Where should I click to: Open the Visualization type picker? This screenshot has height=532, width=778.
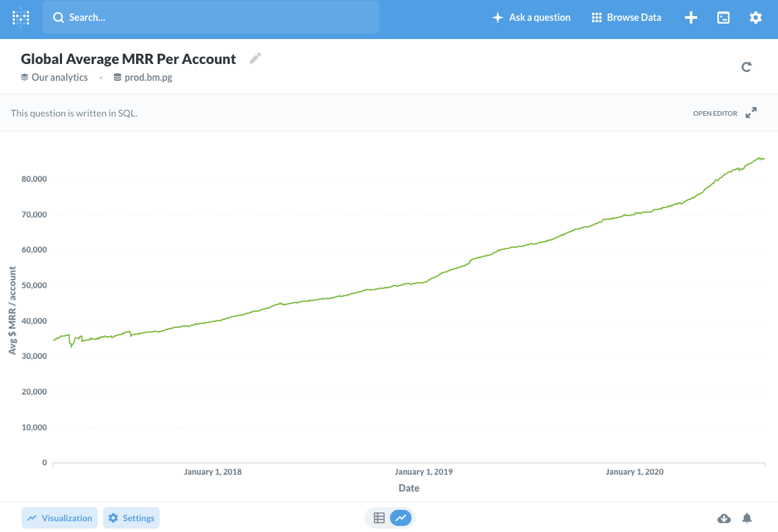pos(59,518)
